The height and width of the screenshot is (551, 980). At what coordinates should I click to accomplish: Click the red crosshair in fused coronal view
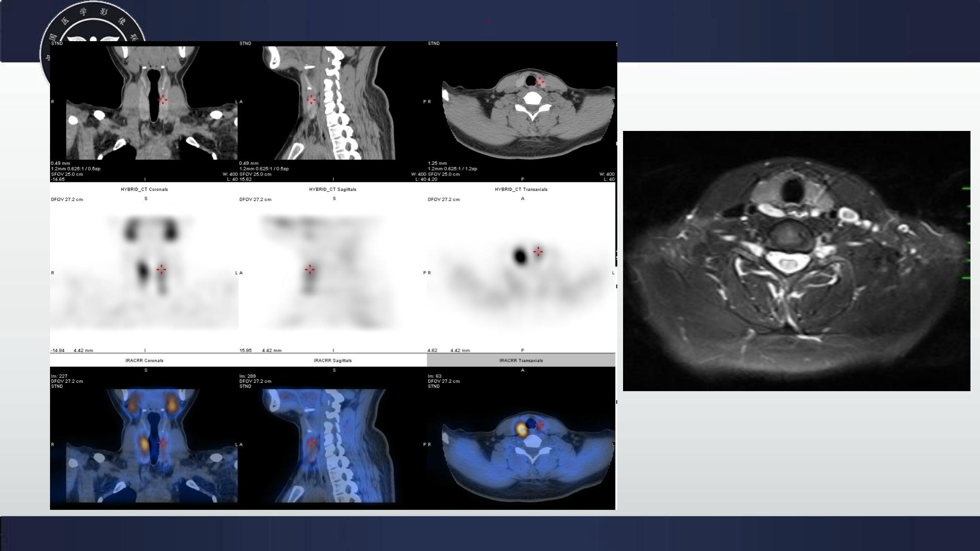[162, 442]
